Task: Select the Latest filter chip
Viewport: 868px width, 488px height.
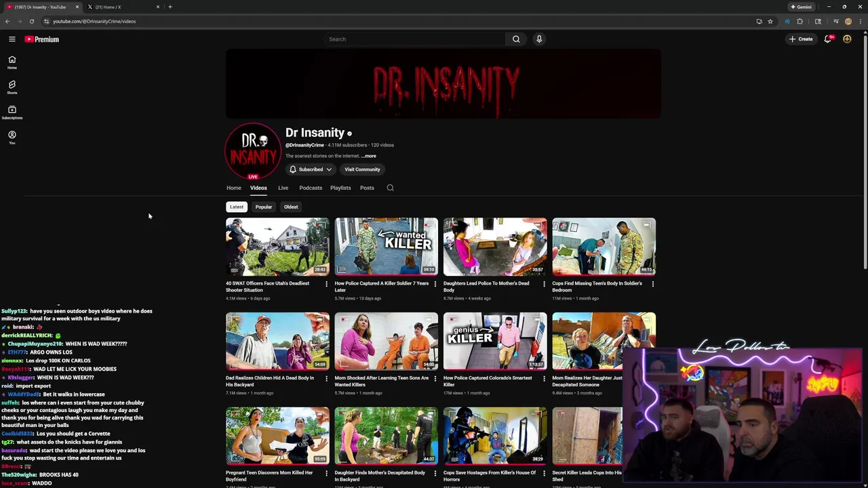Action: coord(237,207)
